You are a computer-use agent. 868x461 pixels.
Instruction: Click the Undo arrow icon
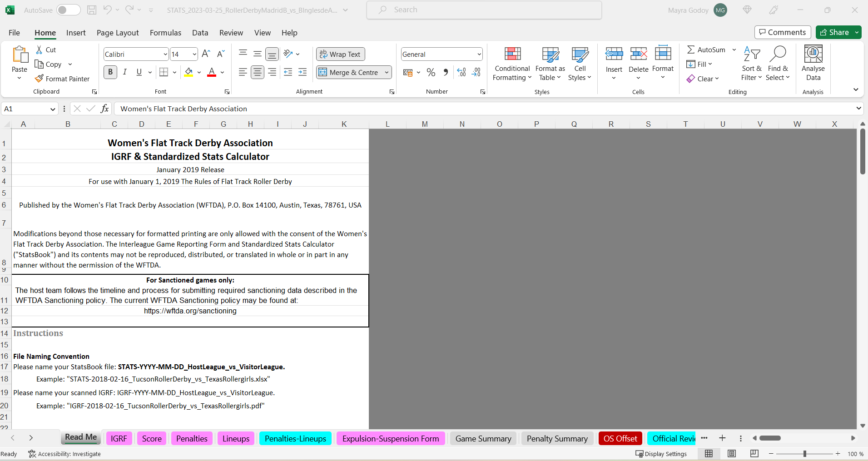[107, 10]
